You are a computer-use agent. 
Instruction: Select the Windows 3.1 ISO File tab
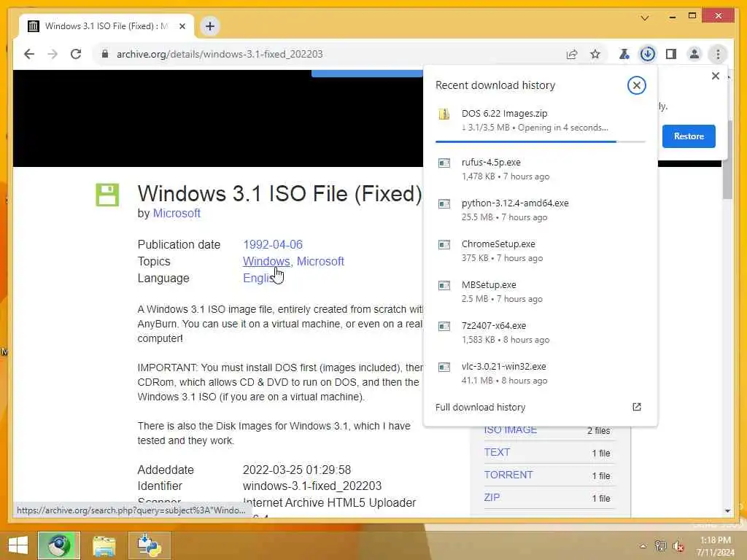pos(107,26)
